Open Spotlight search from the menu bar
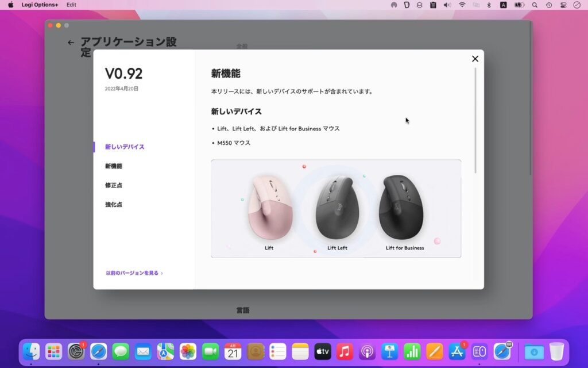Viewport: 588px width, 368px height. click(535, 5)
